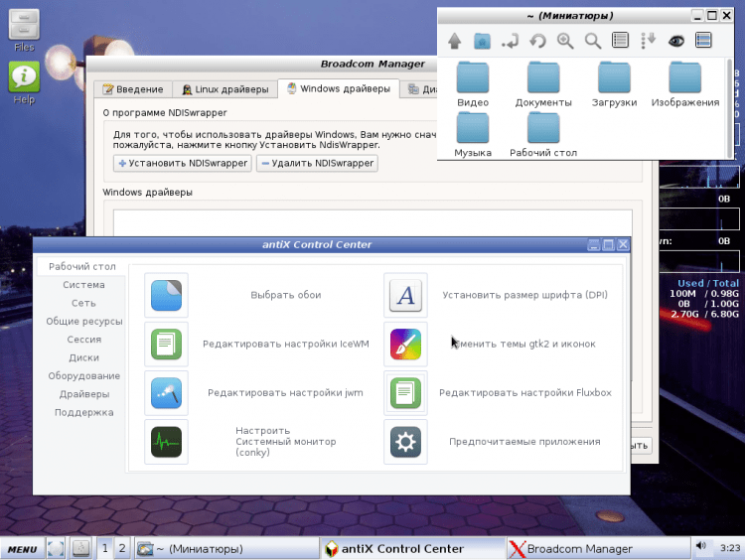Go up to parent directory in file manager
This screenshot has width=745, height=560.
tap(455, 41)
